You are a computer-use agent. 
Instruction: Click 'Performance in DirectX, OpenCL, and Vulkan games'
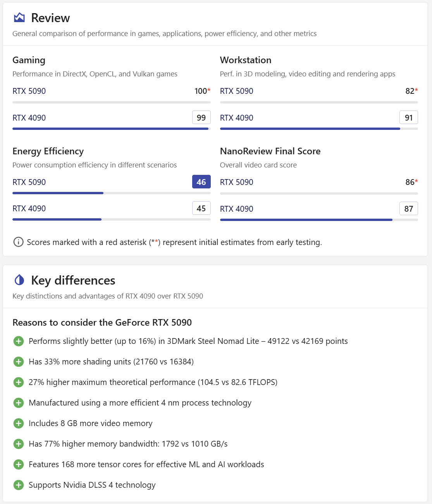tap(95, 74)
